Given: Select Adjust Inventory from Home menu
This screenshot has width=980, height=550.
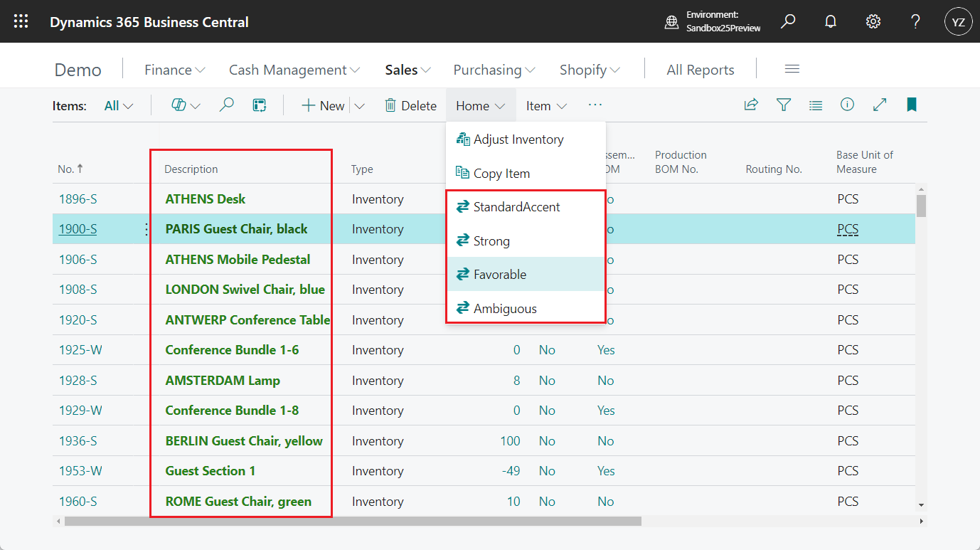Looking at the screenshot, I should (518, 139).
